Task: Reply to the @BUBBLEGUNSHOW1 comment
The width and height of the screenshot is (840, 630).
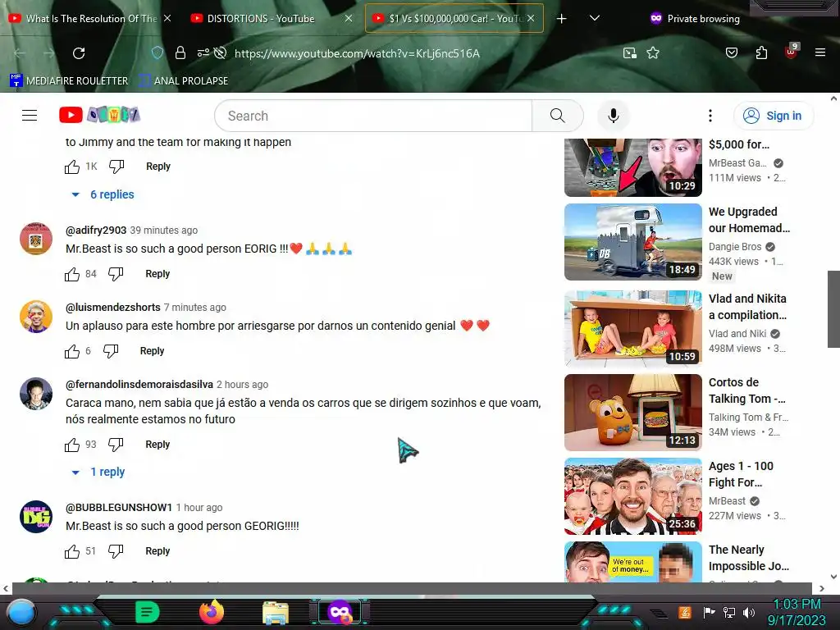Action: pyautogui.click(x=157, y=550)
